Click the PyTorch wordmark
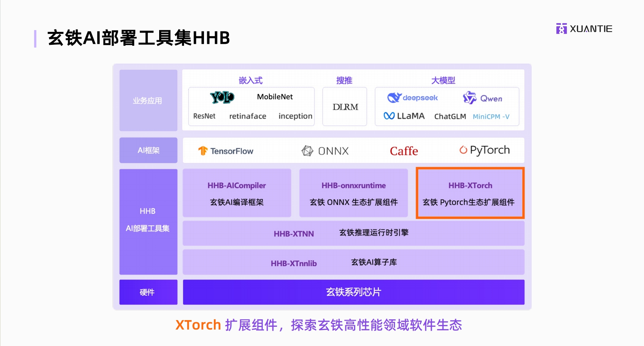The height and width of the screenshot is (346, 644). click(490, 150)
